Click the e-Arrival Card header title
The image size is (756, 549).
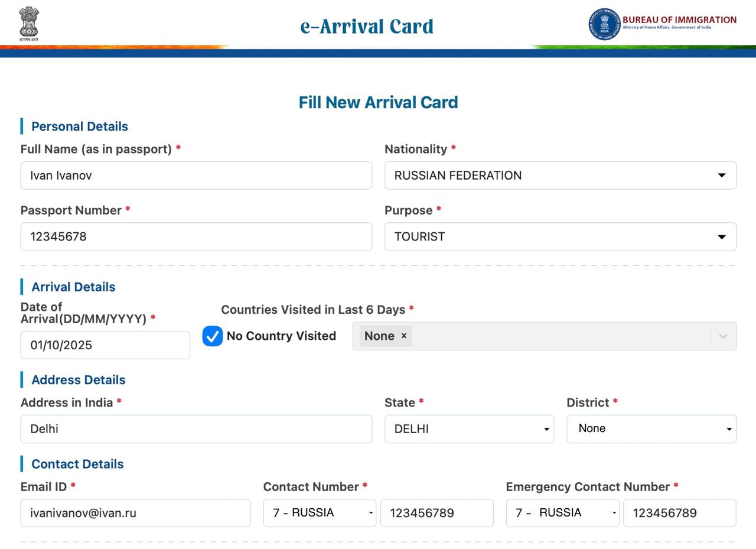367,27
